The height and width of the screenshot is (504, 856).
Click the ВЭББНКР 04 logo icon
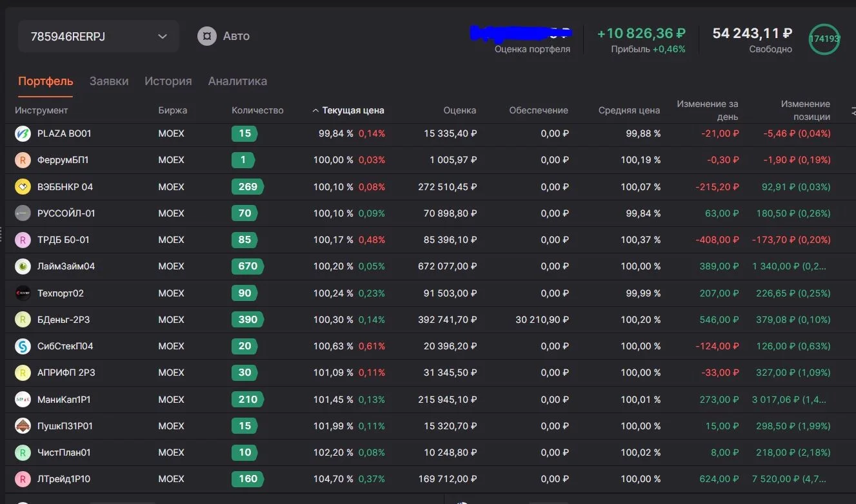click(23, 187)
